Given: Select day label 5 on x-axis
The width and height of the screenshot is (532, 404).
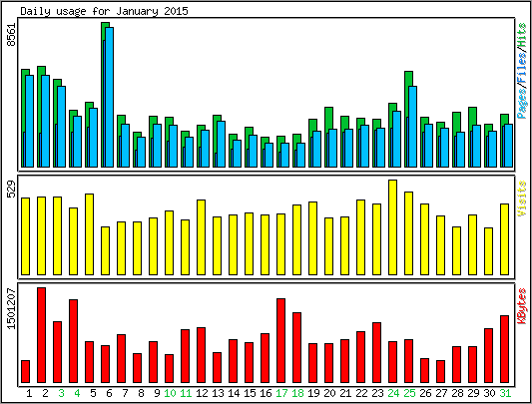Looking at the screenshot, I should click(x=93, y=393).
